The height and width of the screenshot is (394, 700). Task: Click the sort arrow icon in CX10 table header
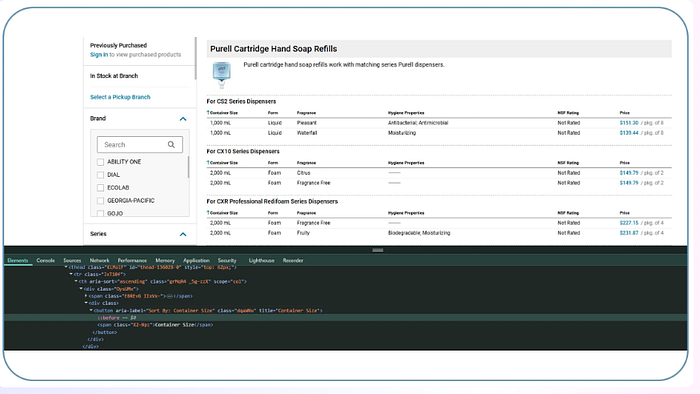208,162
